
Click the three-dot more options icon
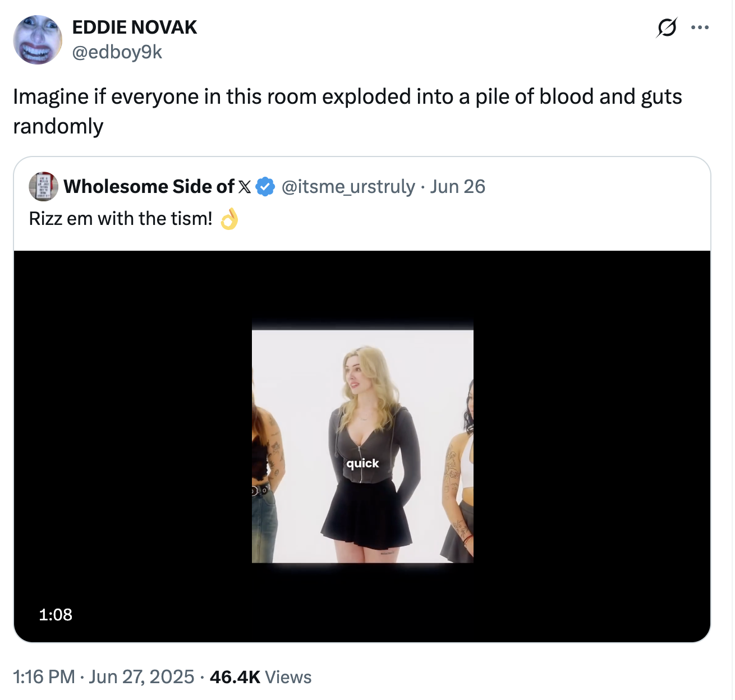coord(700,26)
